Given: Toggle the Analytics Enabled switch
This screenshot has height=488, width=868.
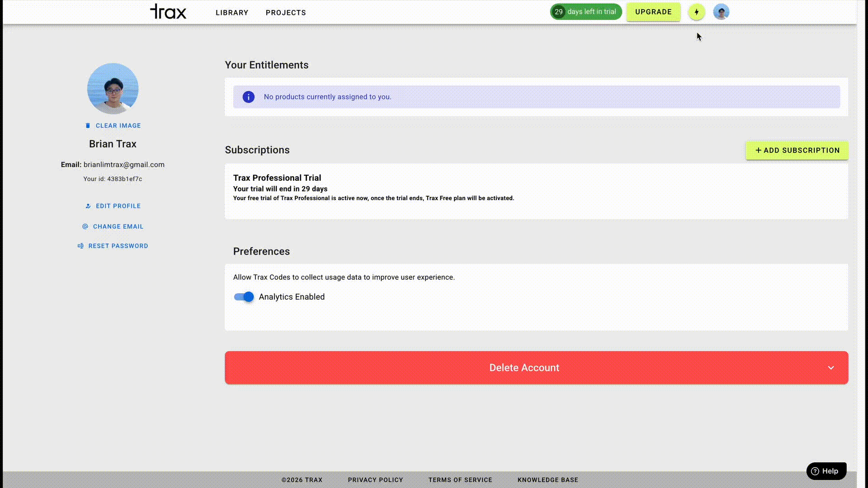Looking at the screenshot, I should tap(244, 297).
